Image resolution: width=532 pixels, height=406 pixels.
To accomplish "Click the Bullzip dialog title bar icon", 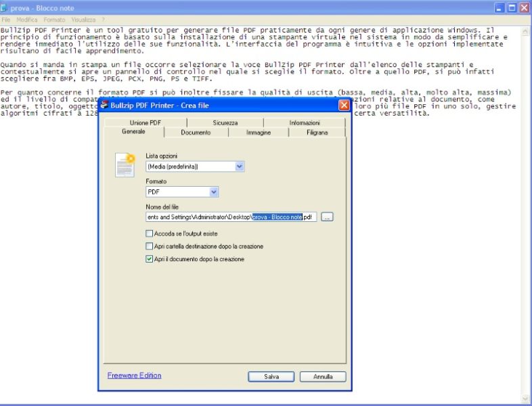I will pyautogui.click(x=105, y=106).
